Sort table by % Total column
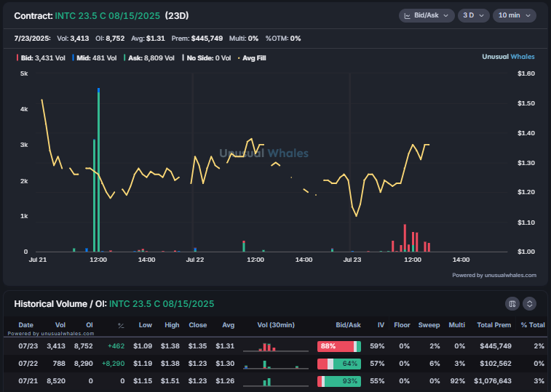551x392 pixels. click(532, 325)
